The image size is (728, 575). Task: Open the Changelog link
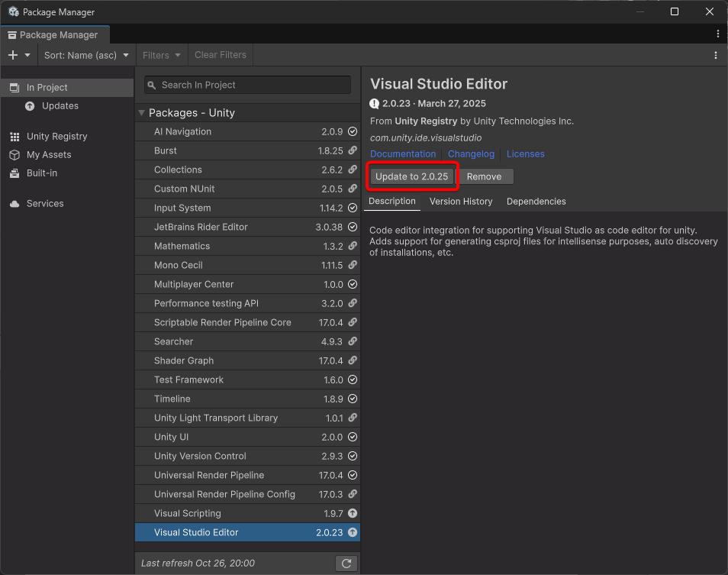tap(471, 154)
